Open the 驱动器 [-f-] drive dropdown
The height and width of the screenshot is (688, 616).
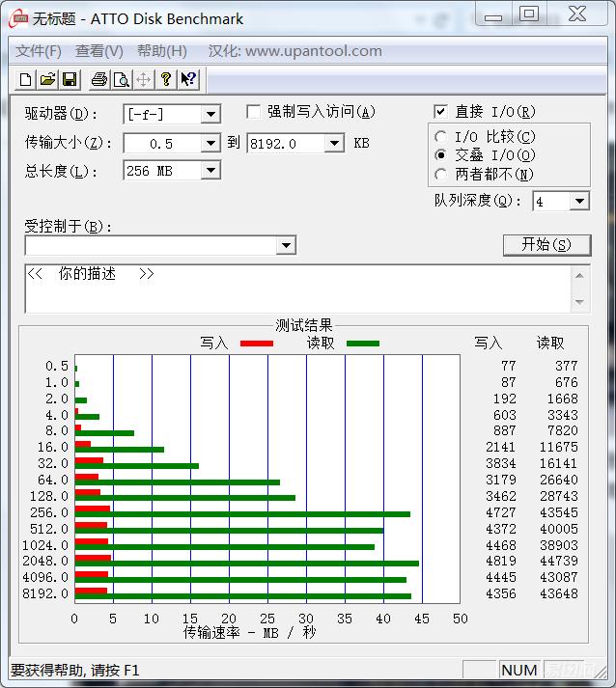click(210, 115)
